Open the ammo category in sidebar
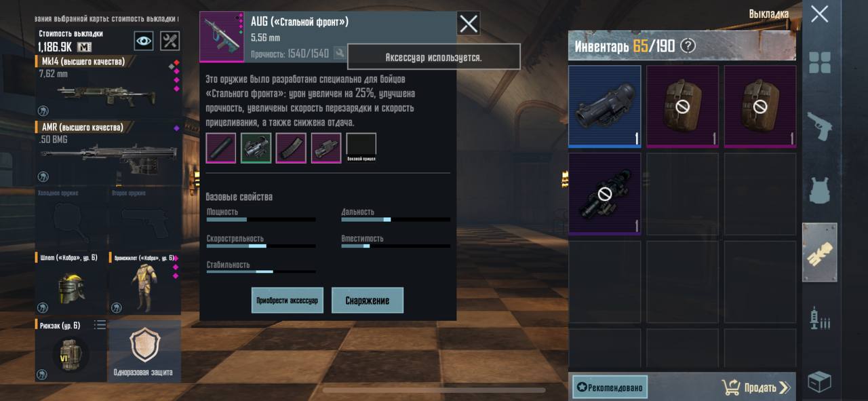This screenshot has height=401, width=868. pos(819,318)
